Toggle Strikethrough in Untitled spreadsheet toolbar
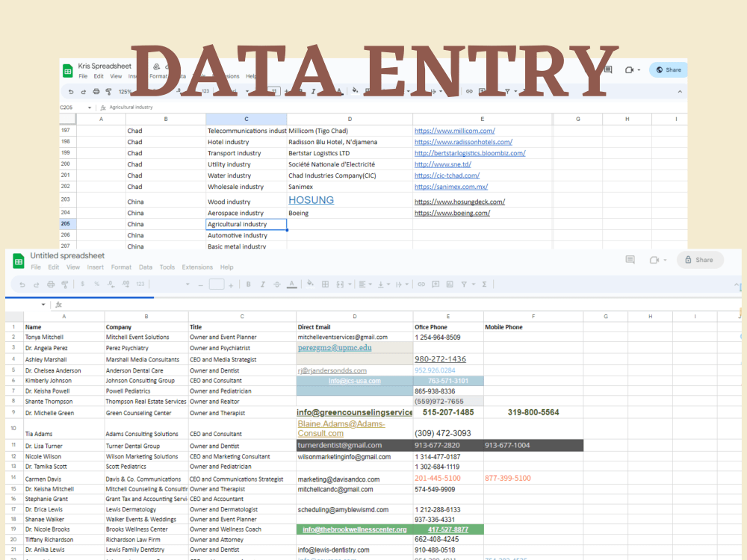 277,284
